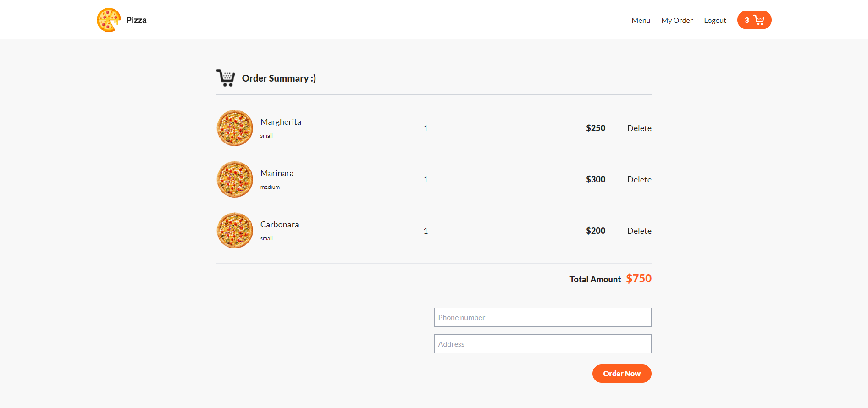Click the small size label under Carbonara
The height and width of the screenshot is (408, 868).
[x=266, y=238]
